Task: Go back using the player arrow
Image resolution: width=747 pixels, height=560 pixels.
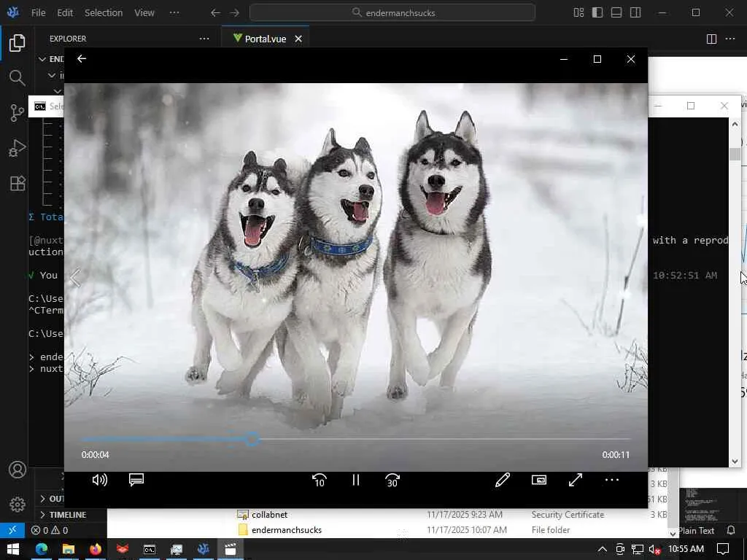Action: 82,59
